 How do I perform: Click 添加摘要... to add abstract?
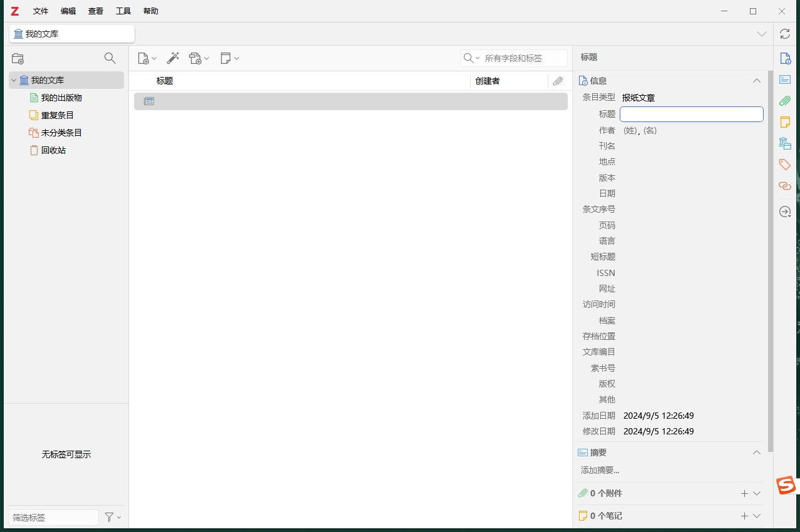pos(600,470)
